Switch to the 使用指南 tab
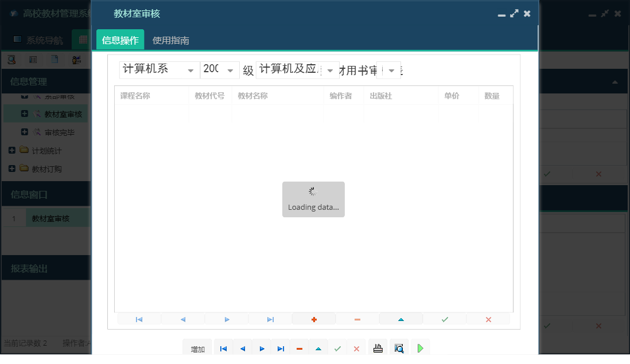 [169, 40]
